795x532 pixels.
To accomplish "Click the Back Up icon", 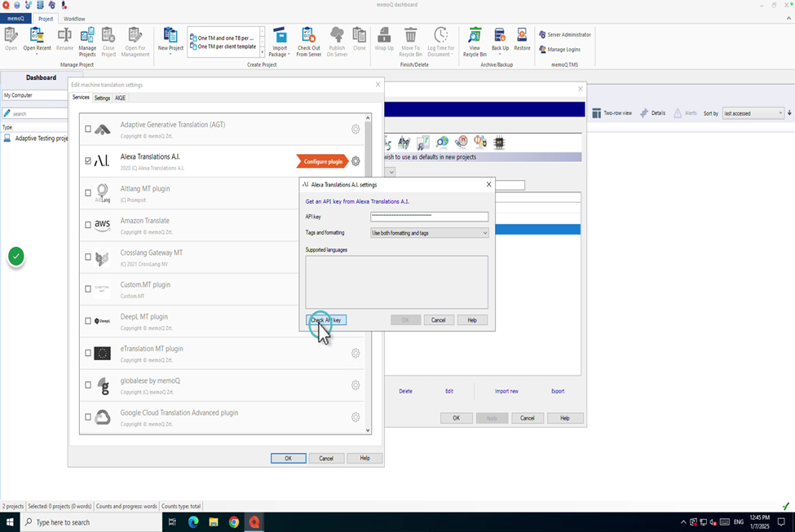I will tap(500, 40).
